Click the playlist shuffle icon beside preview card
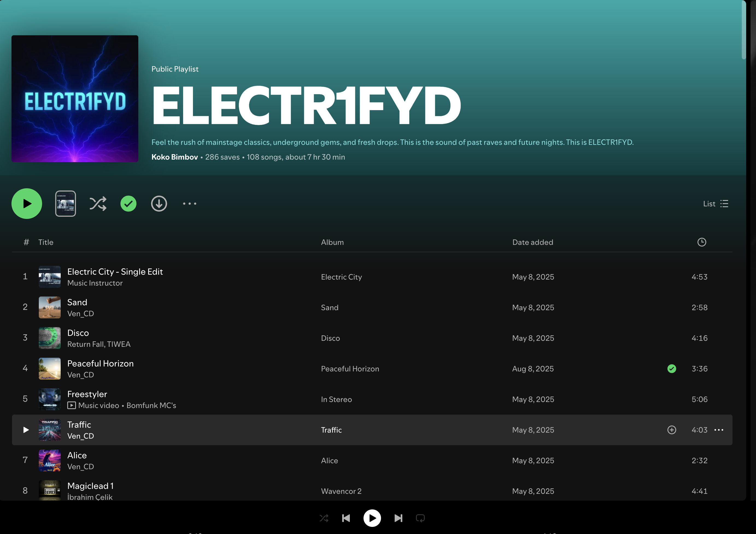 (x=98, y=204)
